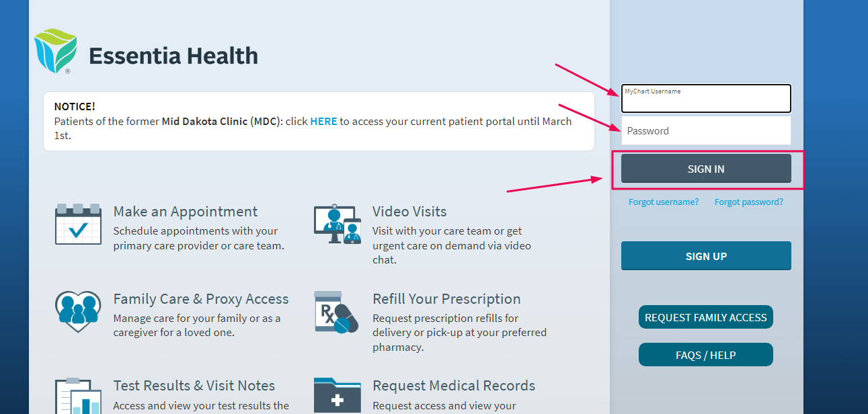Click the Family Care heart icon

click(78, 312)
